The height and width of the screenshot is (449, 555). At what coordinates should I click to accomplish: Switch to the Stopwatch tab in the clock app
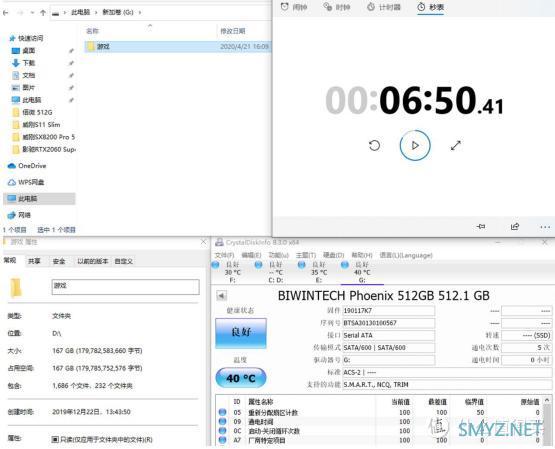[430, 7]
